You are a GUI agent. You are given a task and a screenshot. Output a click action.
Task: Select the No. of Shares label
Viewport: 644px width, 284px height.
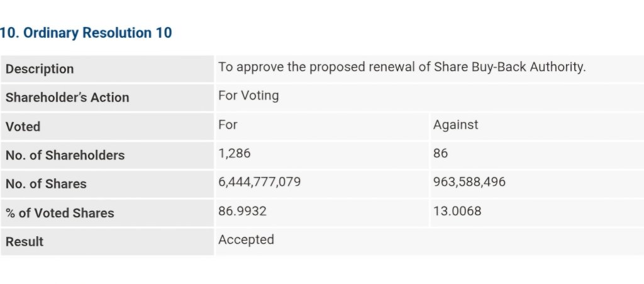click(x=46, y=184)
